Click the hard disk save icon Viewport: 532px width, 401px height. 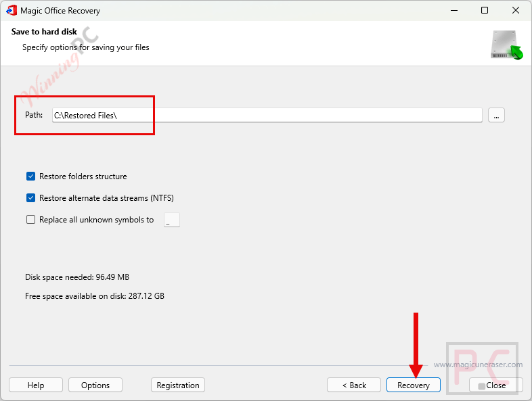click(x=507, y=45)
